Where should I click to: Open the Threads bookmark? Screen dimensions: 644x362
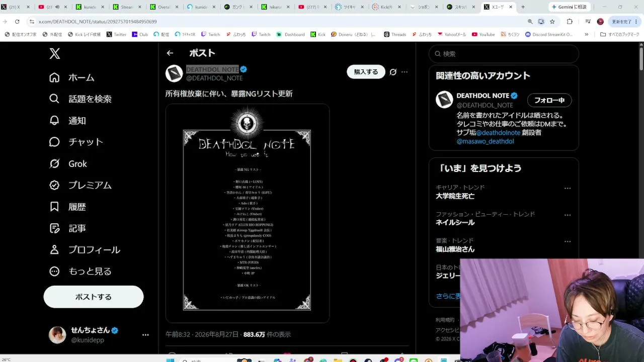(395, 35)
